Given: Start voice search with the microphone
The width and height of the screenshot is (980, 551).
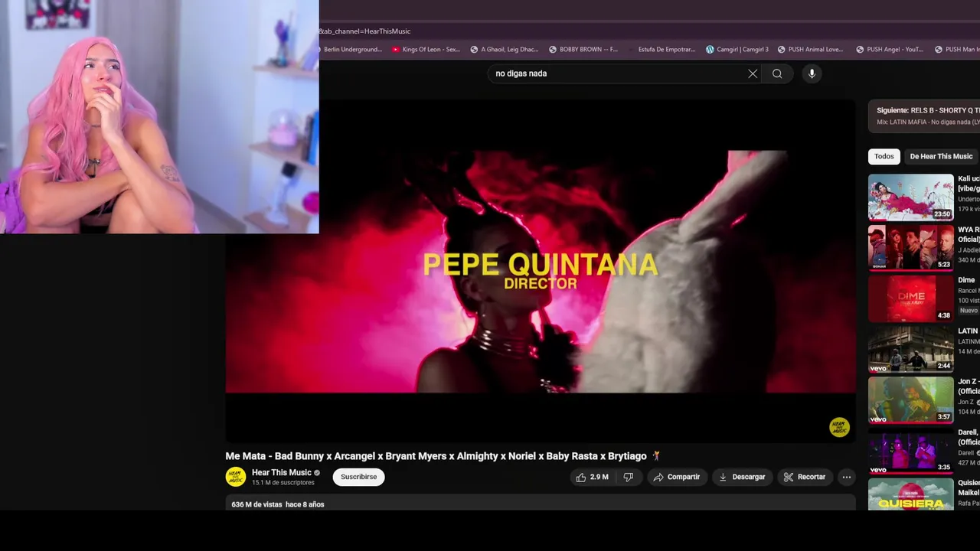Looking at the screenshot, I should click(812, 73).
